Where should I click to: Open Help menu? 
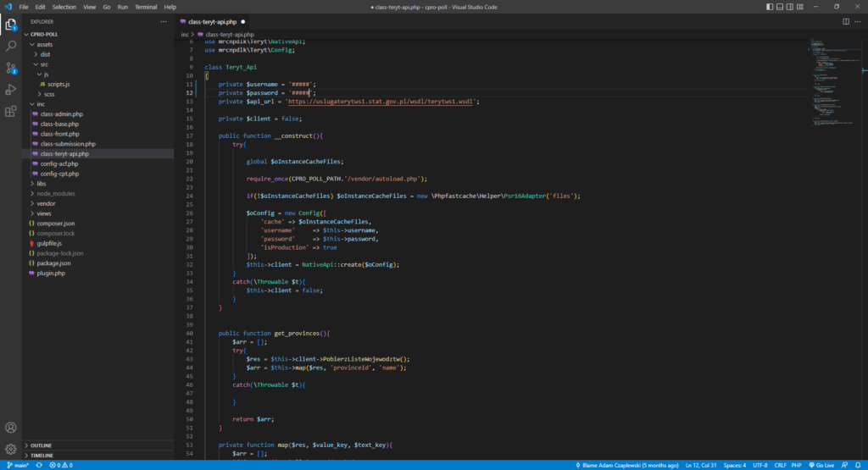(x=170, y=7)
